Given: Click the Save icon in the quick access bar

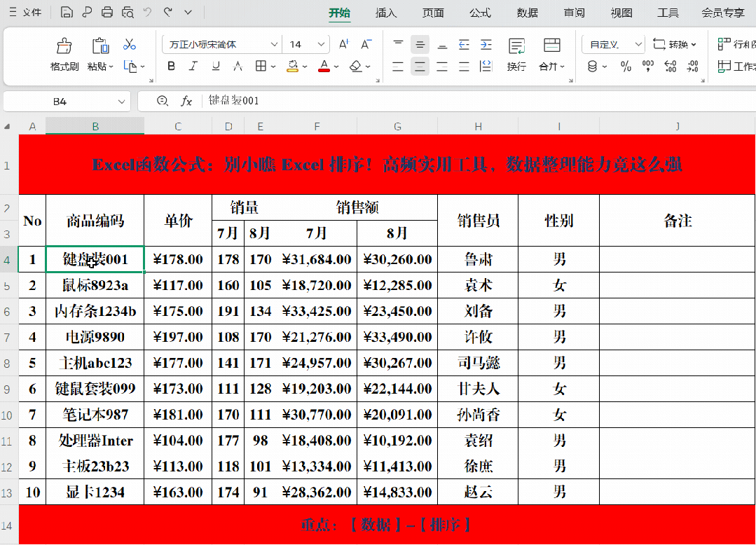Looking at the screenshot, I should click(x=67, y=12).
